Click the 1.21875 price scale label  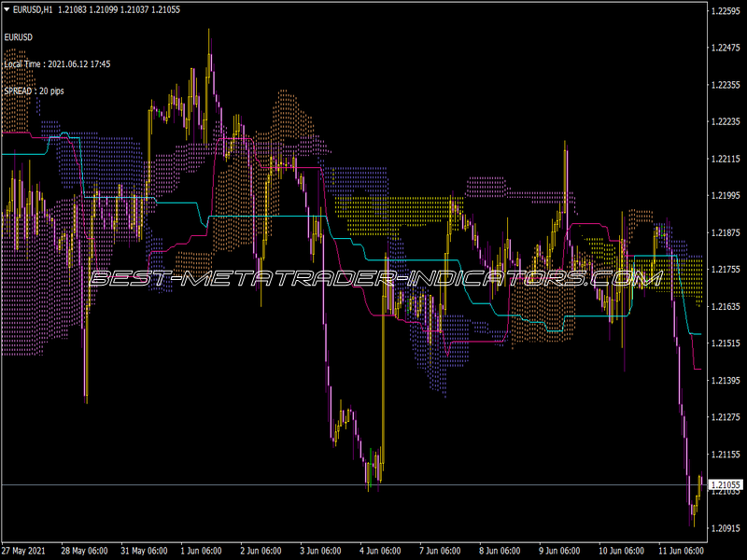click(726, 232)
